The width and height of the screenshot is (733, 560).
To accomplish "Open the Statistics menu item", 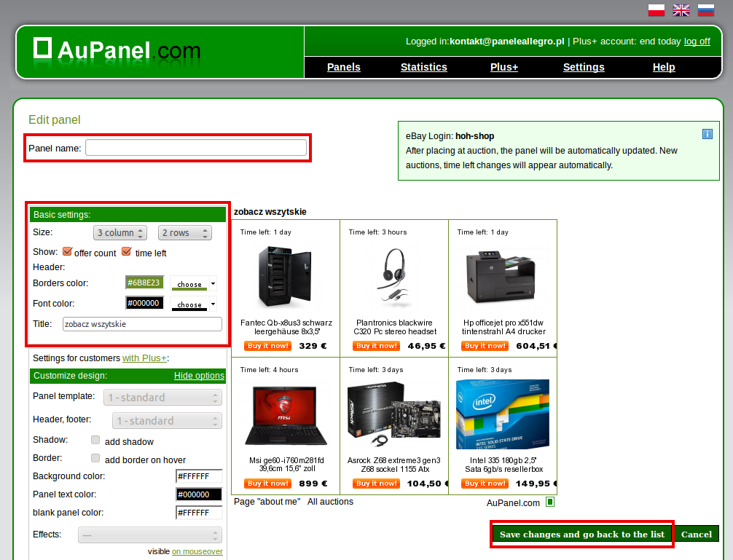I will (423, 67).
